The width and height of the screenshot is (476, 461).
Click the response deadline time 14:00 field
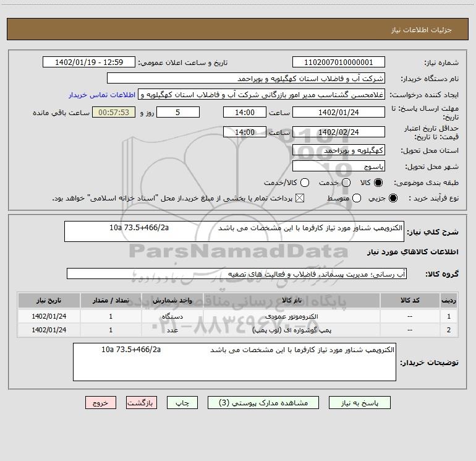245,112
